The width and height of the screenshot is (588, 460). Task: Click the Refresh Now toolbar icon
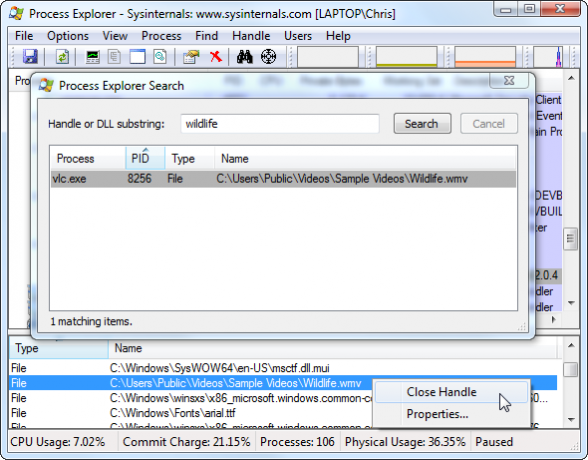pyautogui.click(x=62, y=57)
